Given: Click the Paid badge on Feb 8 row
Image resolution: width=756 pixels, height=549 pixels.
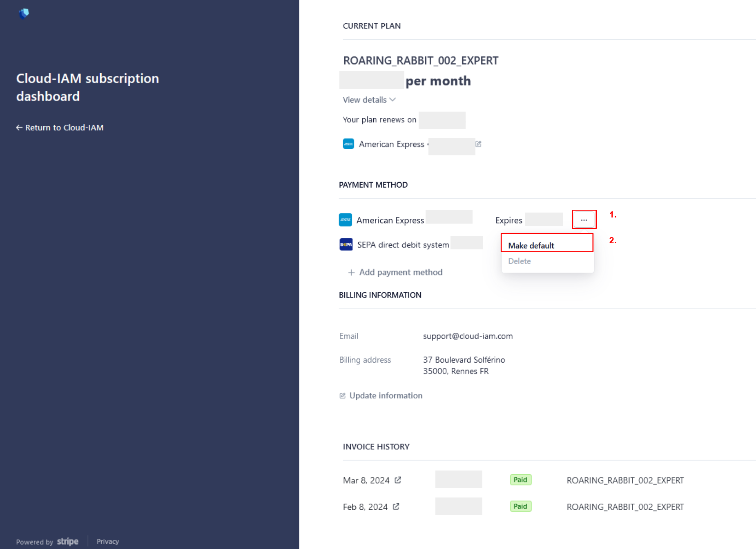Looking at the screenshot, I should tap(520, 506).
